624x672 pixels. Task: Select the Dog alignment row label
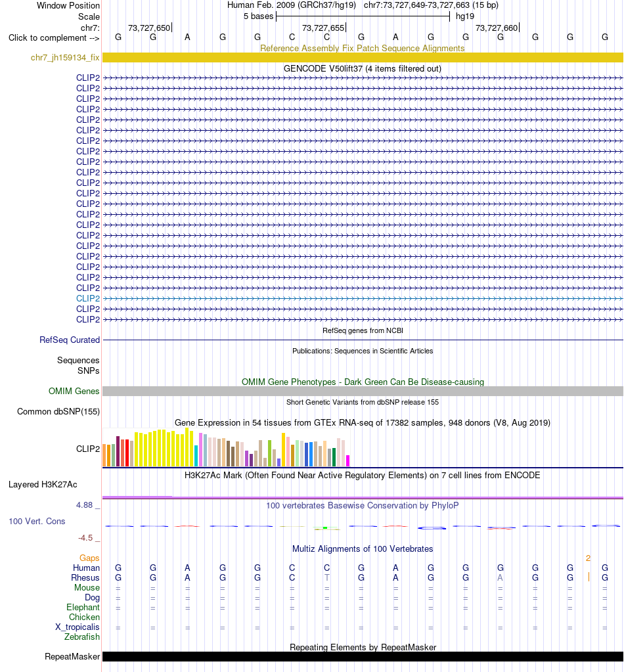(x=92, y=597)
